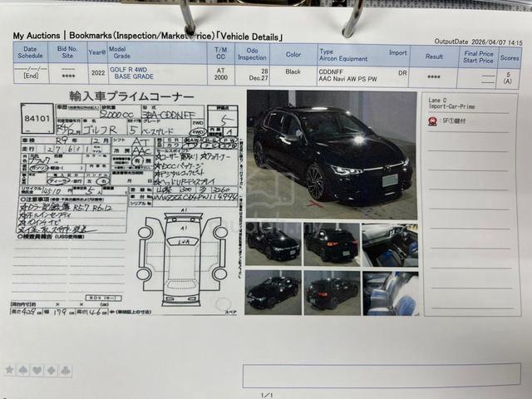
Task: Click the Black color cell
Action: coord(293,71)
